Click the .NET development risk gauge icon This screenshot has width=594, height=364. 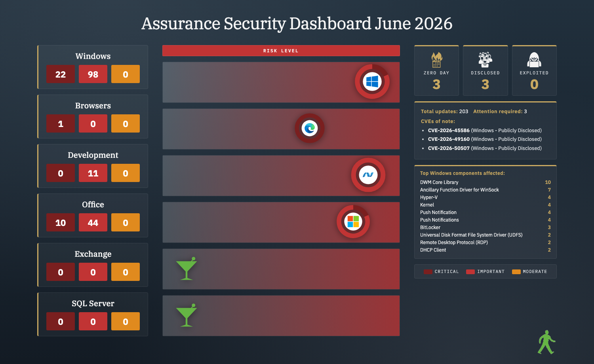[368, 175]
